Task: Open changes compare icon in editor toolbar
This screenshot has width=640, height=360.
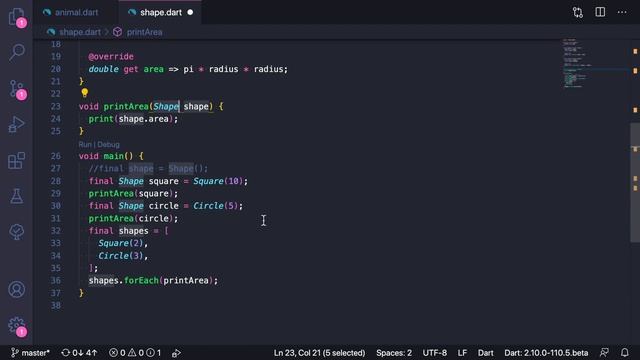Action: click(x=578, y=12)
